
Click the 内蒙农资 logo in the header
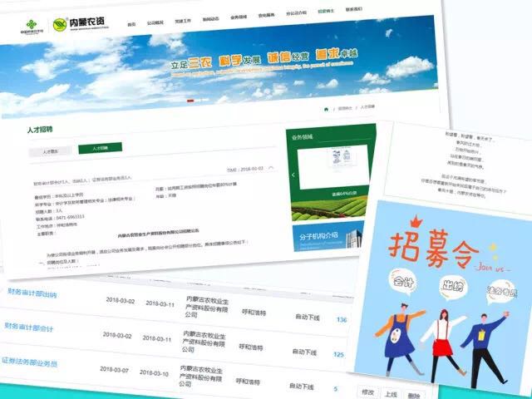(81, 24)
